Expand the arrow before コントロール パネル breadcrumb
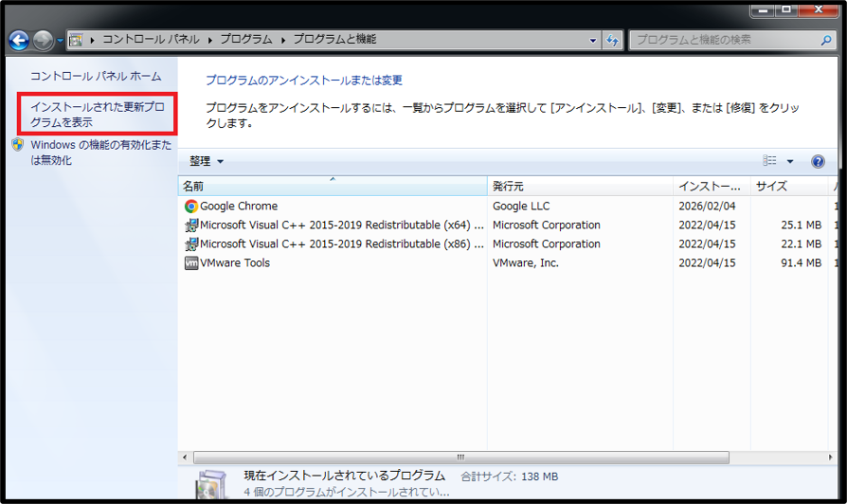The width and height of the screenshot is (847, 504). (x=92, y=40)
